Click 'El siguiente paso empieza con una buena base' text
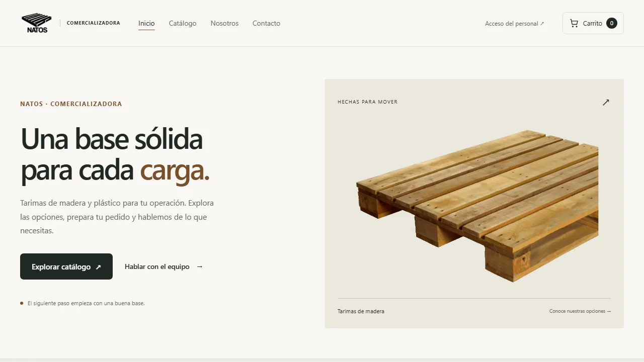Viewport: 644px width, 362px height. tap(86, 303)
